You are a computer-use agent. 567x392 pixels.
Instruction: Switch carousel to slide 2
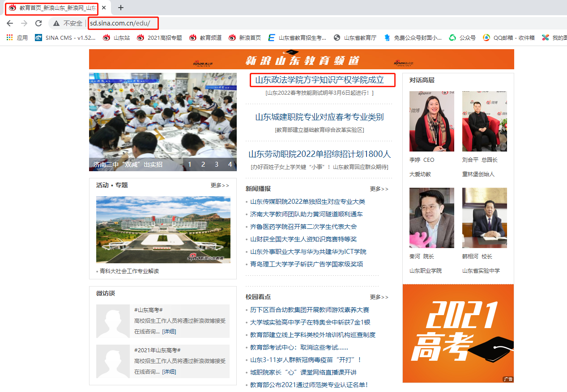coord(203,164)
